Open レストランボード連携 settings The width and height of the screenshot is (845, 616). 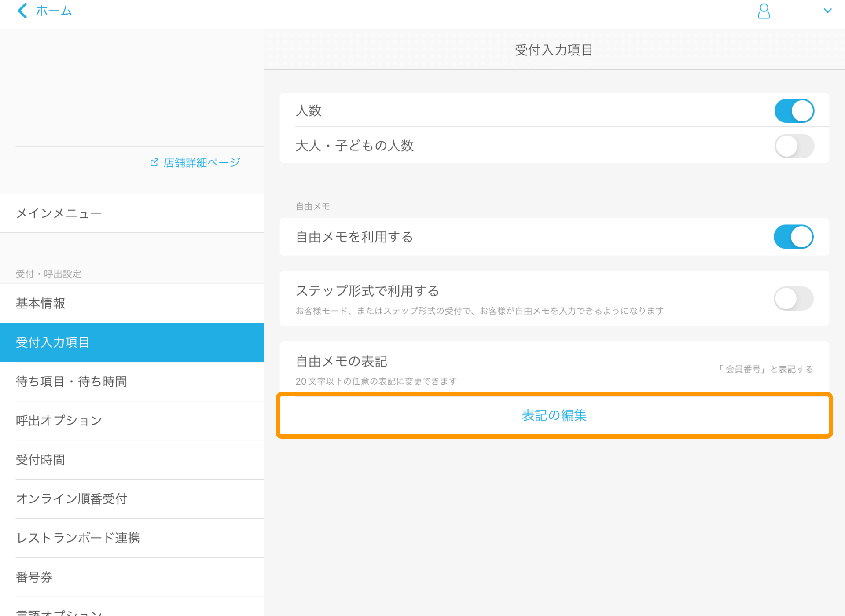[x=132, y=538]
